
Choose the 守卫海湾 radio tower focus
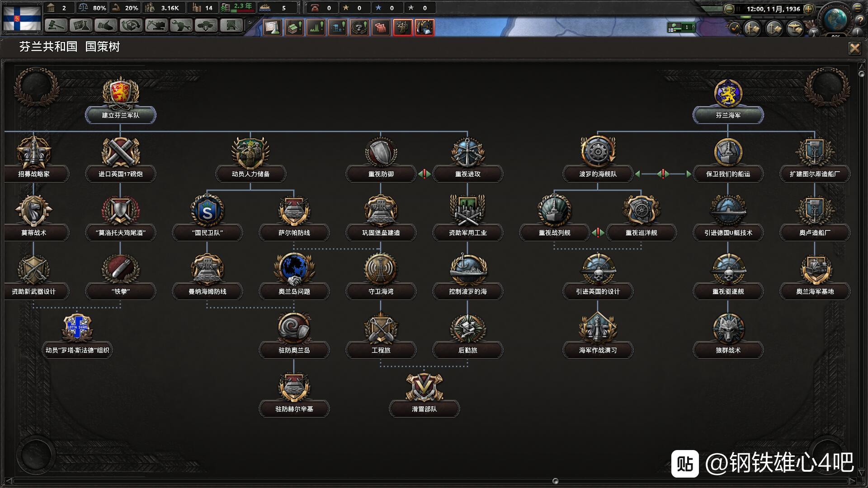(x=381, y=277)
